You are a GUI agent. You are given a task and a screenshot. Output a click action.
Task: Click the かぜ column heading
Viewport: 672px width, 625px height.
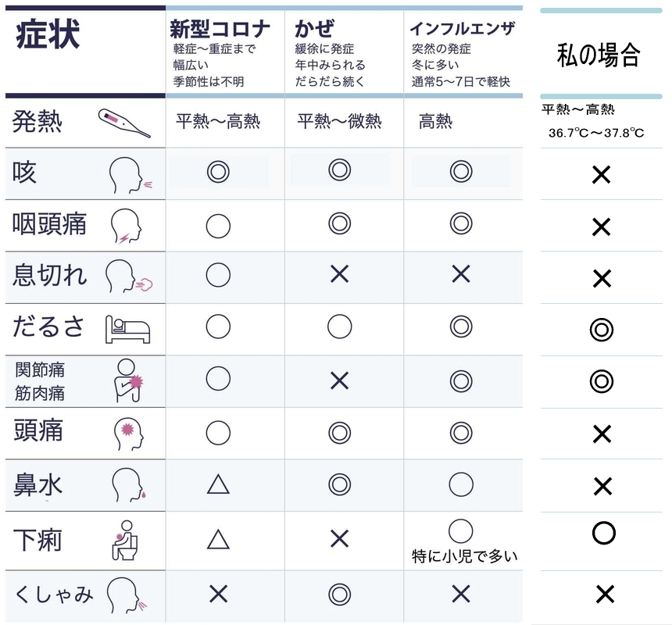pyautogui.click(x=314, y=30)
